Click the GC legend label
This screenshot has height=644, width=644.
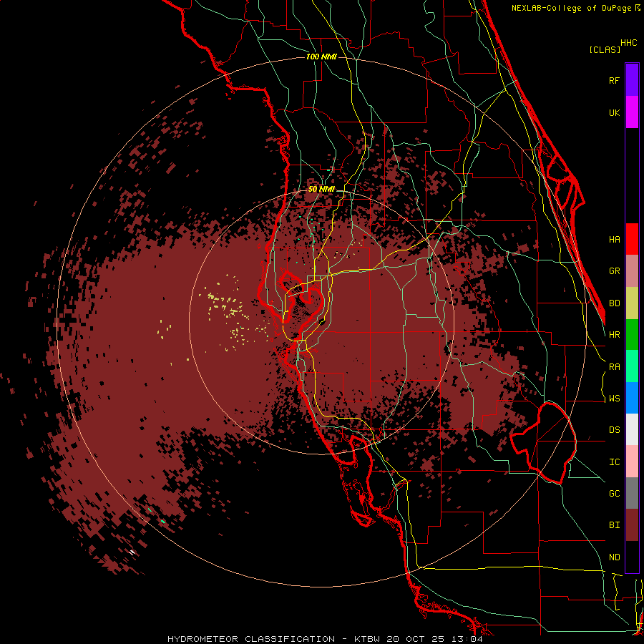[614, 494]
